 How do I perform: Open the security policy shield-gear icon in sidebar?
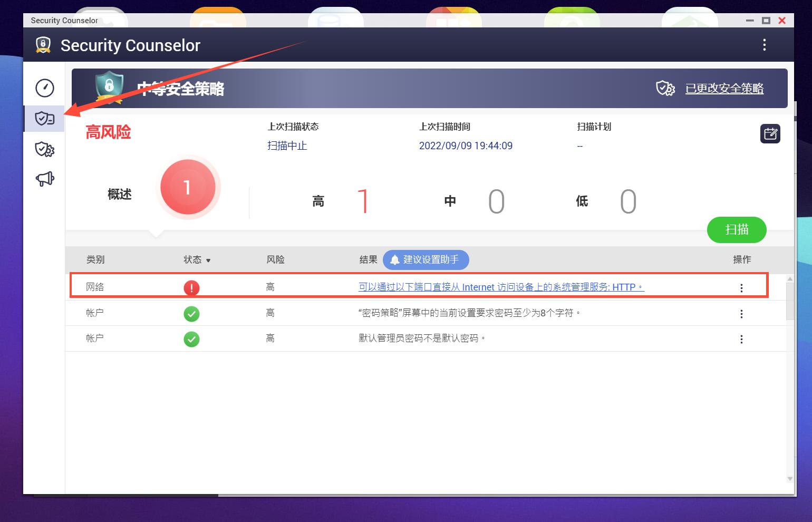tap(44, 149)
